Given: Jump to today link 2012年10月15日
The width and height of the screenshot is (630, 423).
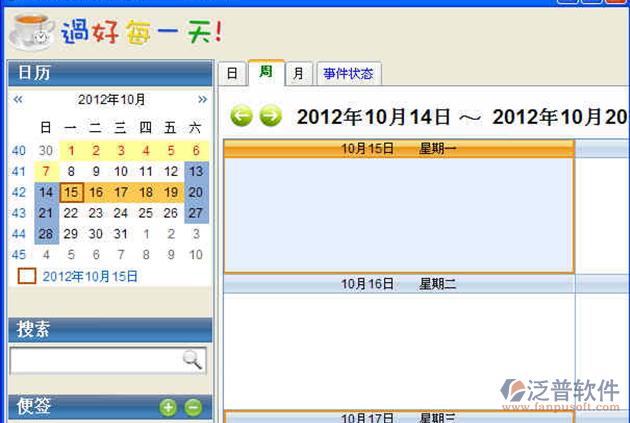Looking at the screenshot, I should pos(90,276).
